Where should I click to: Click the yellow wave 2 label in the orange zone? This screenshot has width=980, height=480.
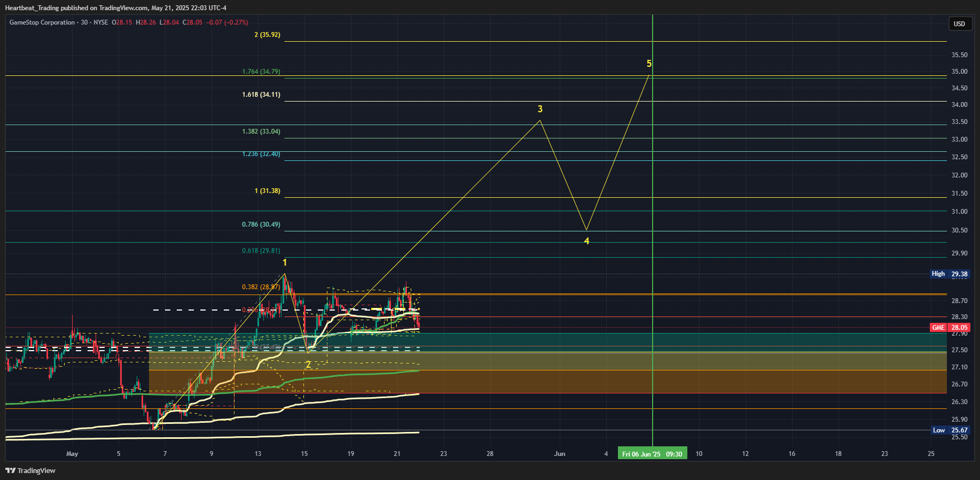308,365
